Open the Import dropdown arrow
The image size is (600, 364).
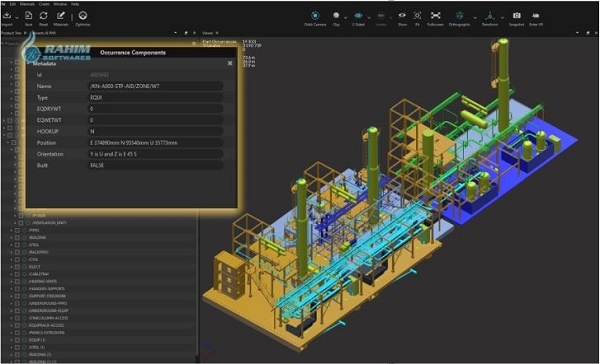coord(17,17)
